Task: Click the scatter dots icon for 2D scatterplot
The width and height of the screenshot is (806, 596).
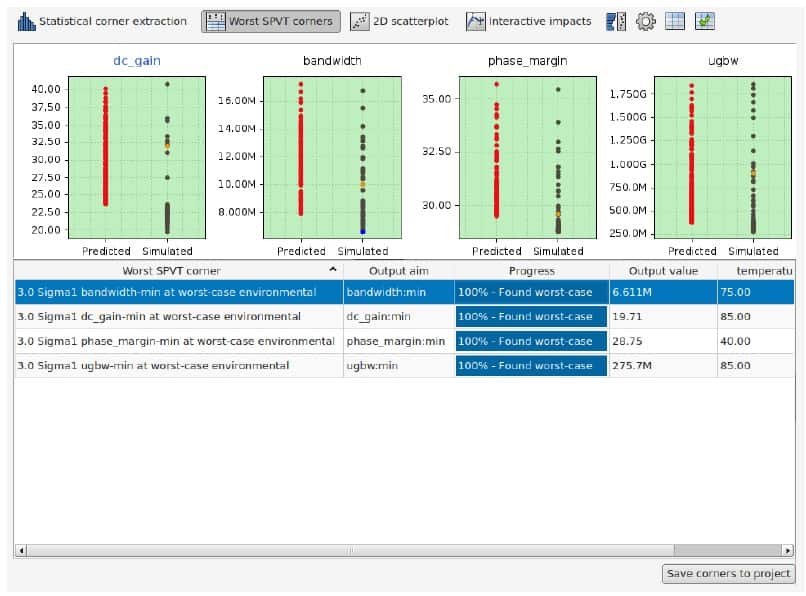Action: [x=359, y=22]
